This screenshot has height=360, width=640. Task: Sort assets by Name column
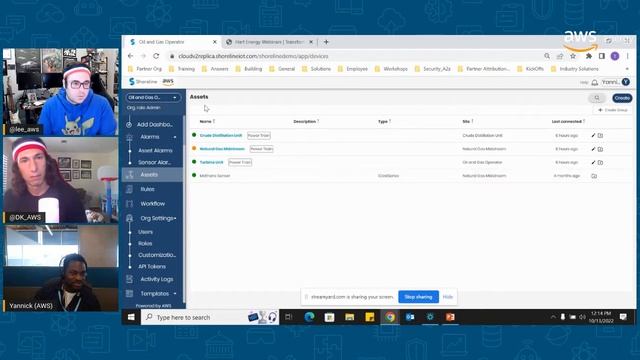coord(207,122)
